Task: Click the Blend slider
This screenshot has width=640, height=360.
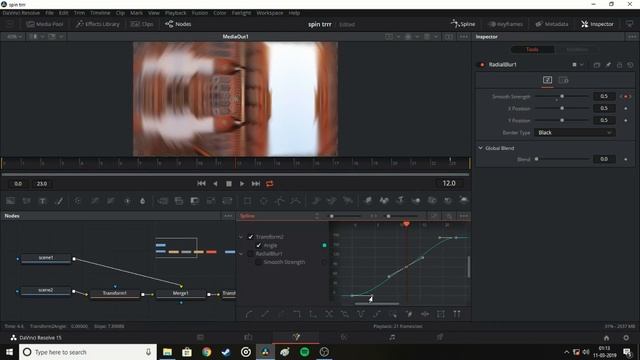Action: point(562,159)
